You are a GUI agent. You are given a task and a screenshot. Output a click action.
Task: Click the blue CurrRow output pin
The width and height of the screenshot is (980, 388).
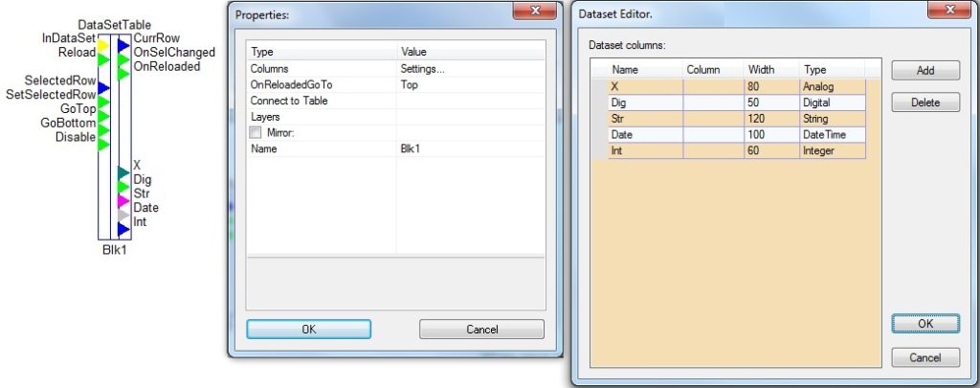[x=123, y=46]
